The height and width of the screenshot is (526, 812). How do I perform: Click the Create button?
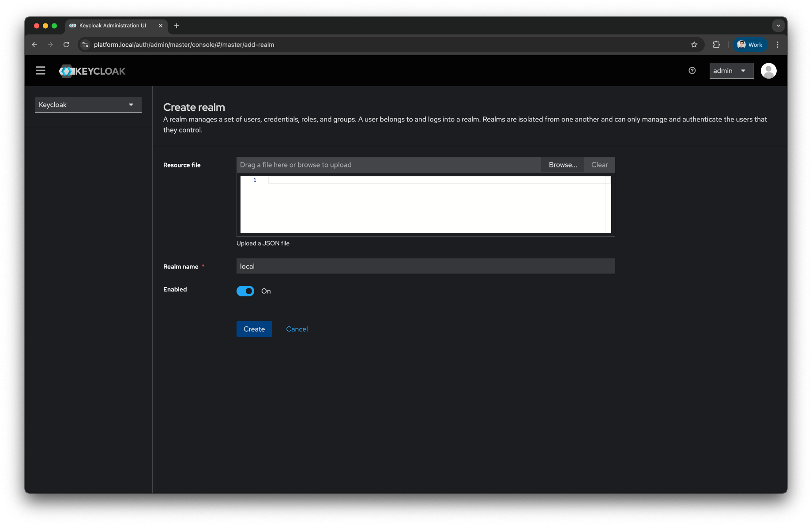[x=254, y=329]
